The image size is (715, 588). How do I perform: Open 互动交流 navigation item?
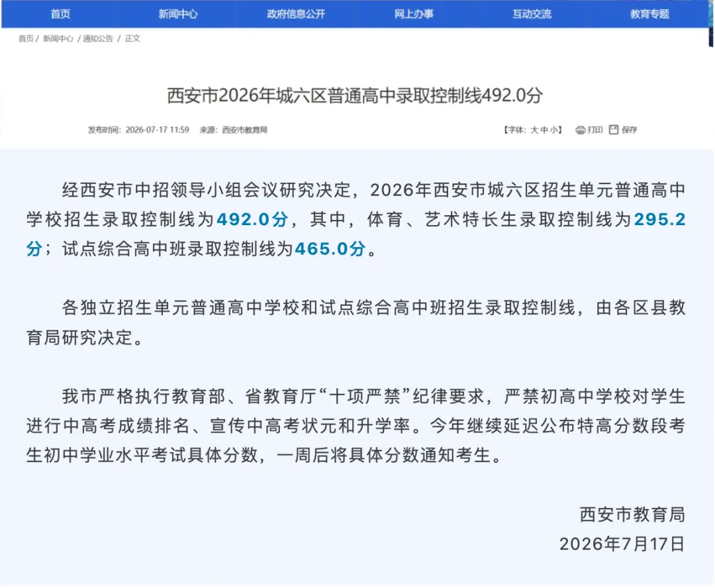(532, 14)
